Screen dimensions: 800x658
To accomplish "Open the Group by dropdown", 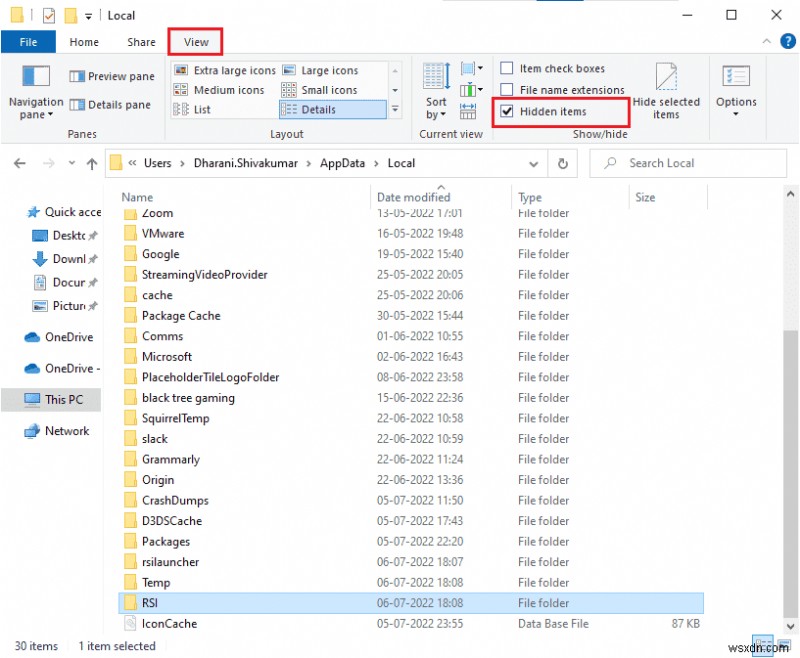I will (472, 68).
